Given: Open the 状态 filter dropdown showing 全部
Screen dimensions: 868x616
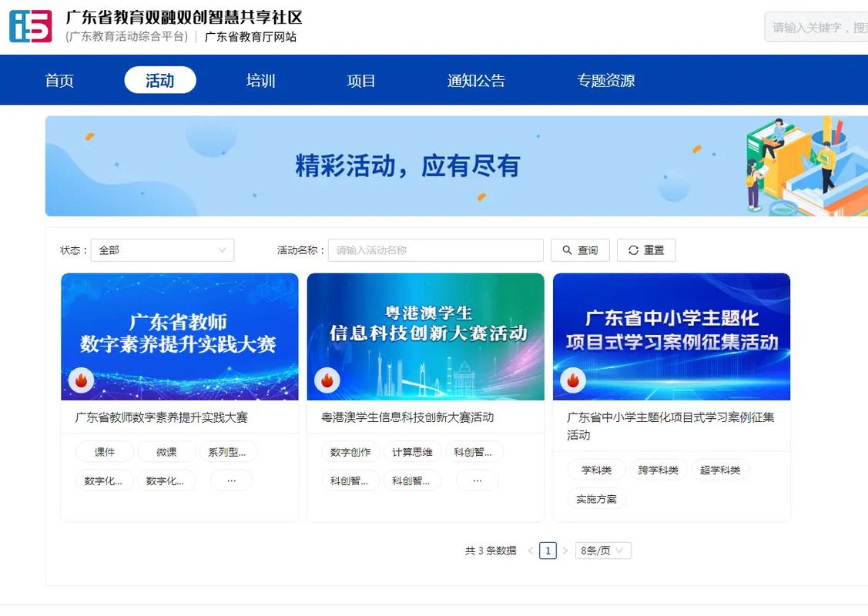Looking at the screenshot, I should pos(162,249).
